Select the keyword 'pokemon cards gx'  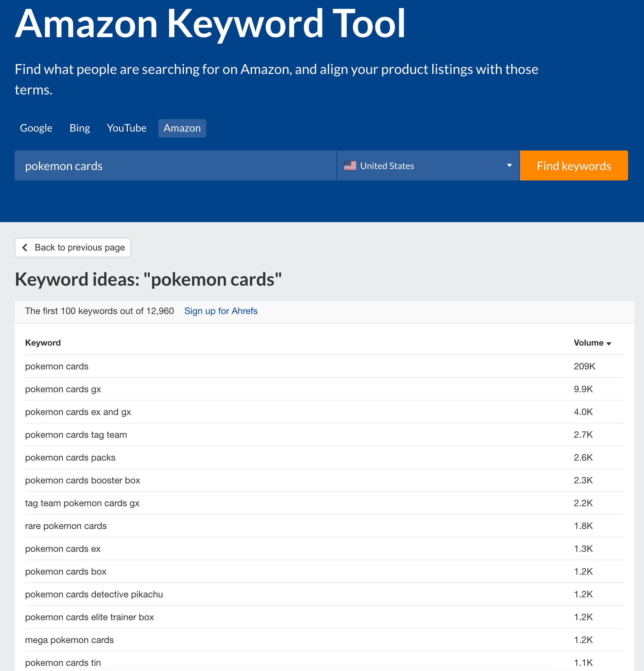[63, 389]
